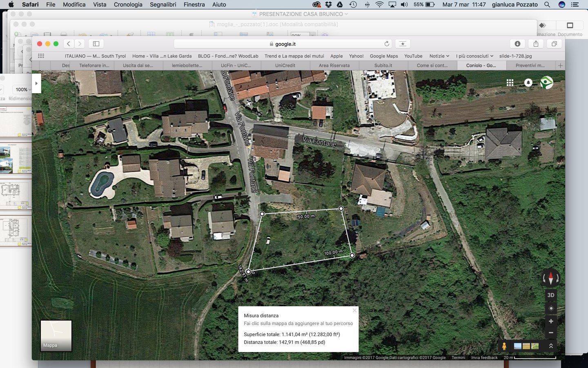This screenshot has height=368, width=588.
Task: Expand the imagery strip with double chevron
Action: pyautogui.click(x=551, y=346)
